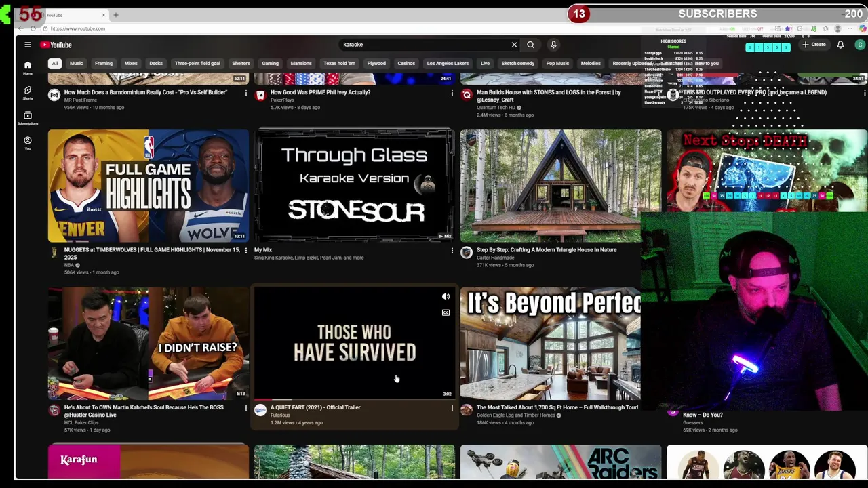
Task: Reload the page with browser refresh
Action: point(33,28)
